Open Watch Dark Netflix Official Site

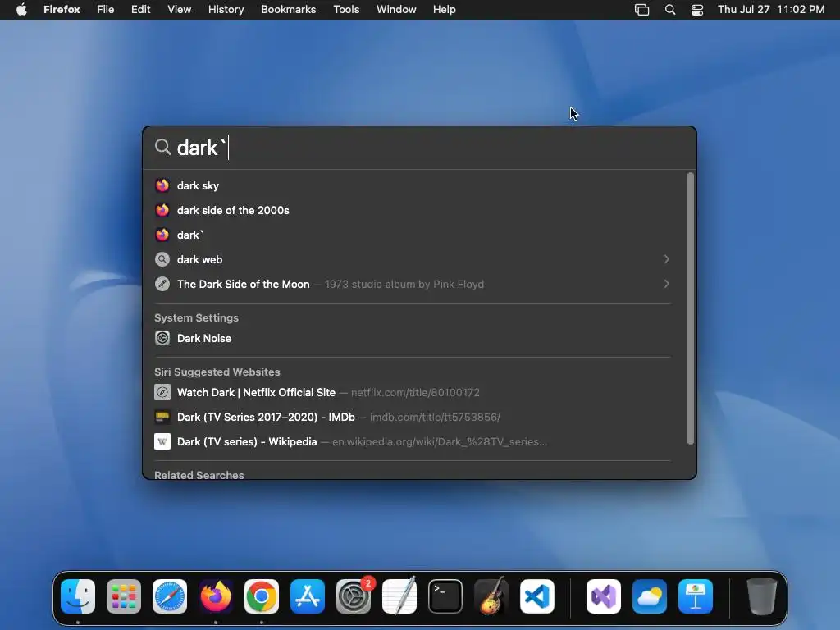point(413,392)
